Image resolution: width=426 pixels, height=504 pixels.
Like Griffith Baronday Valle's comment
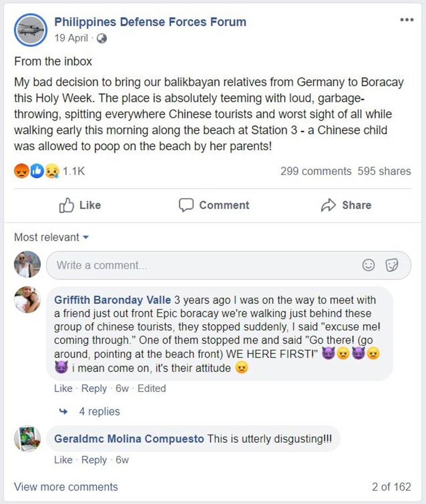pos(63,388)
